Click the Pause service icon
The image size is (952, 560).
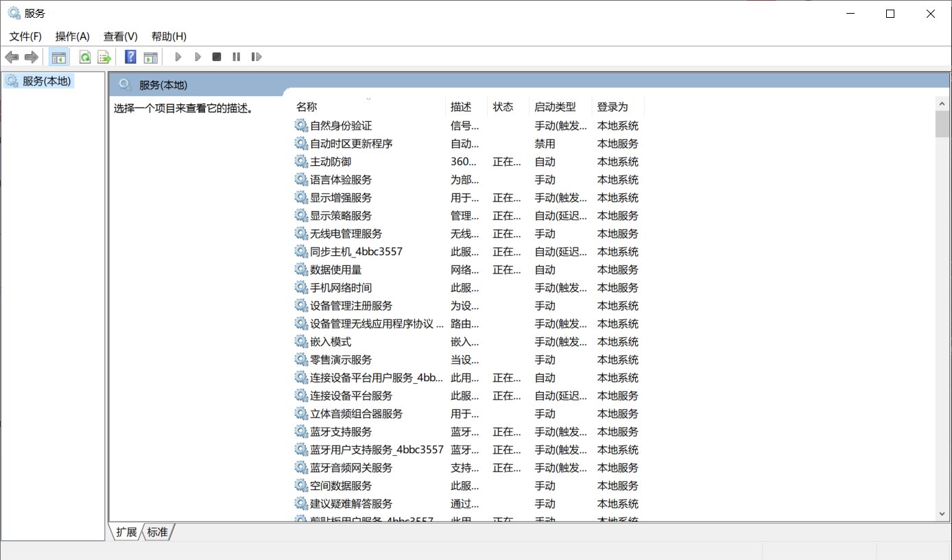pos(237,57)
